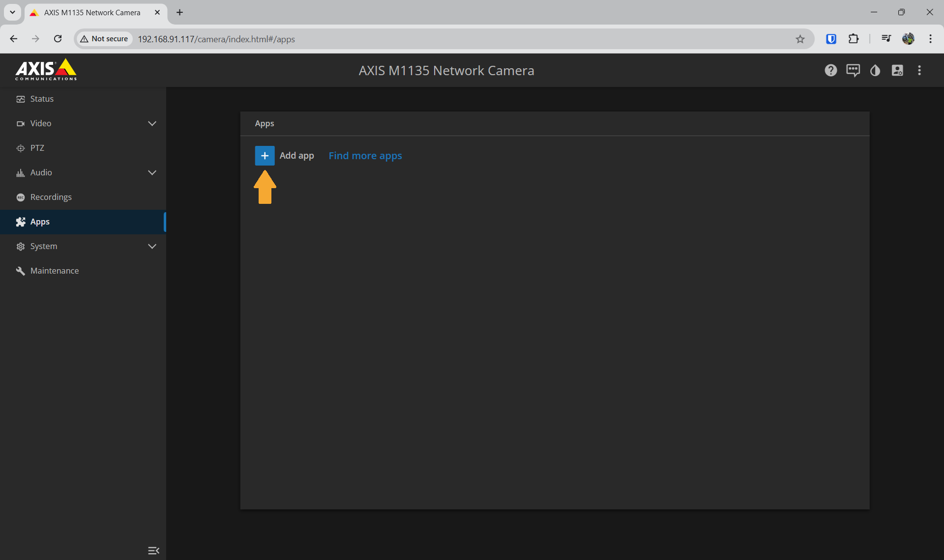Expand the System submenu chevron
This screenshot has width=944, height=560.
(x=152, y=246)
